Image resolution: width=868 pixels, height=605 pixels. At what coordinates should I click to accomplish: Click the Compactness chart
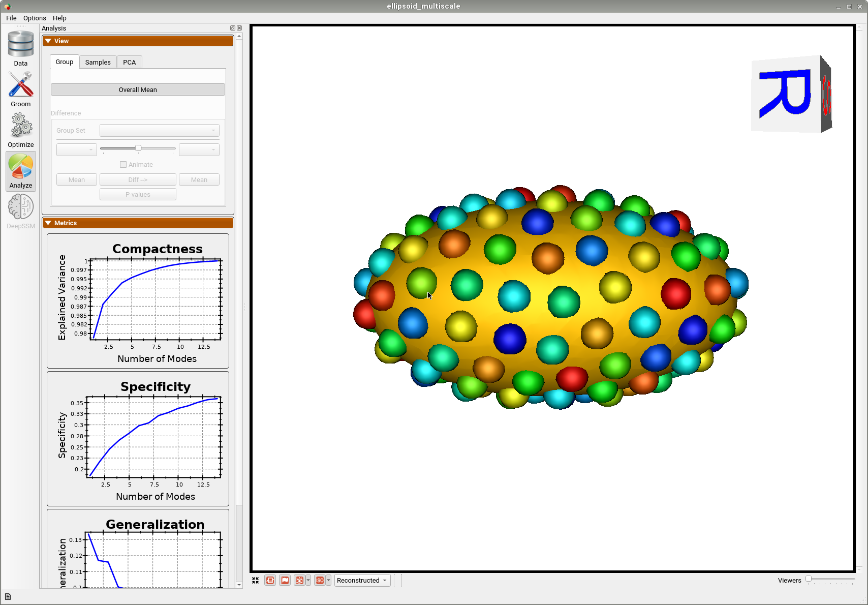tap(138, 301)
